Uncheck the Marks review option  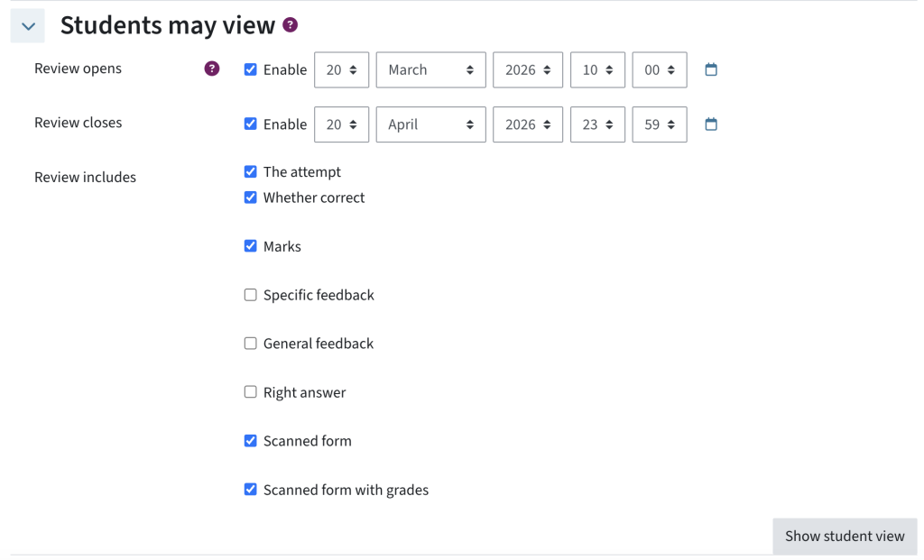coord(250,246)
